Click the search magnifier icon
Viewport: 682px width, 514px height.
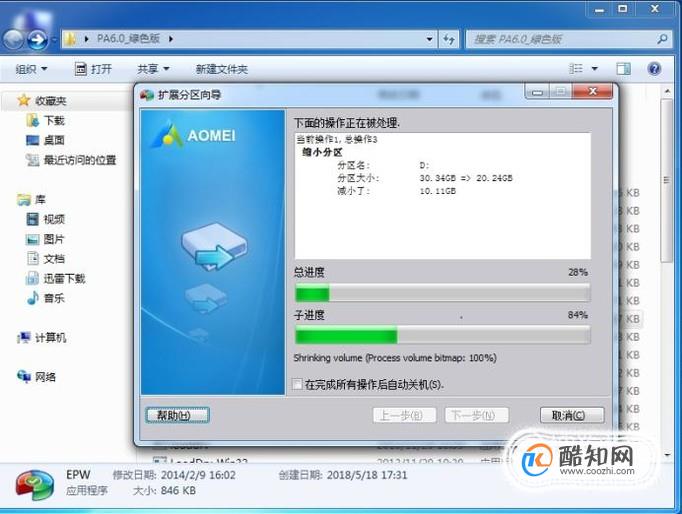662,39
